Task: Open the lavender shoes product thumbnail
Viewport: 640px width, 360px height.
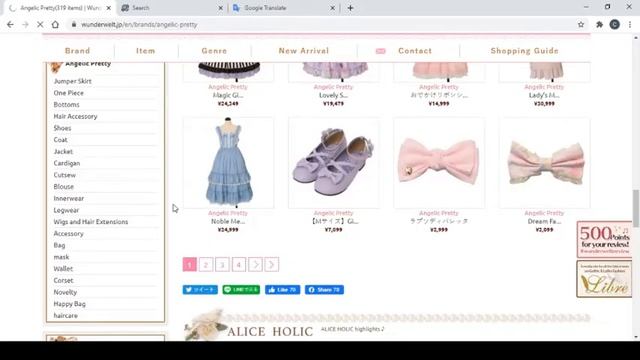Action: (x=333, y=162)
